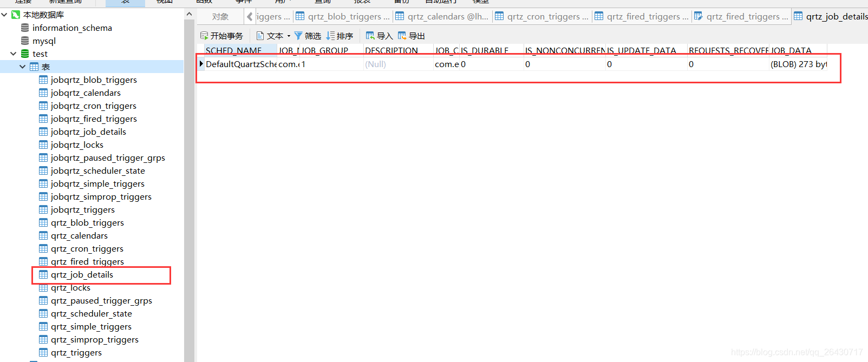The height and width of the screenshot is (362, 868).
Task: Click the 本地数据库 connection icon
Action: click(x=16, y=15)
